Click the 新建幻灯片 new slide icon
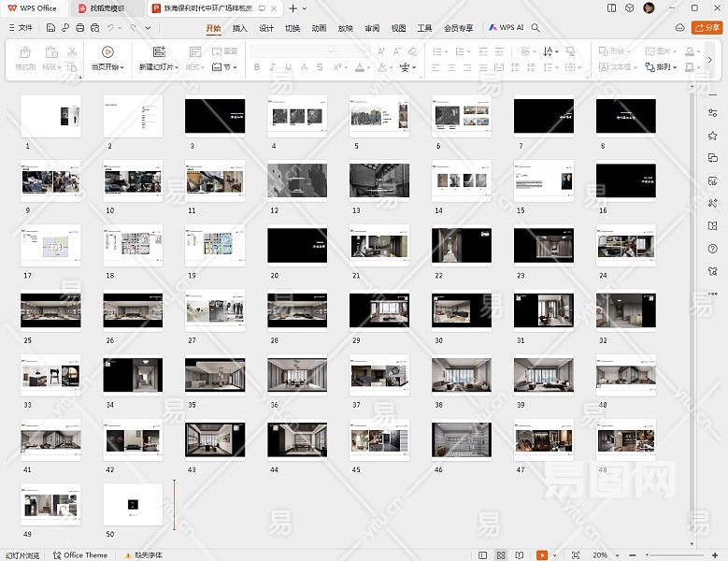The height and width of the screenshot is (561, 728). (x=159, y=52)
